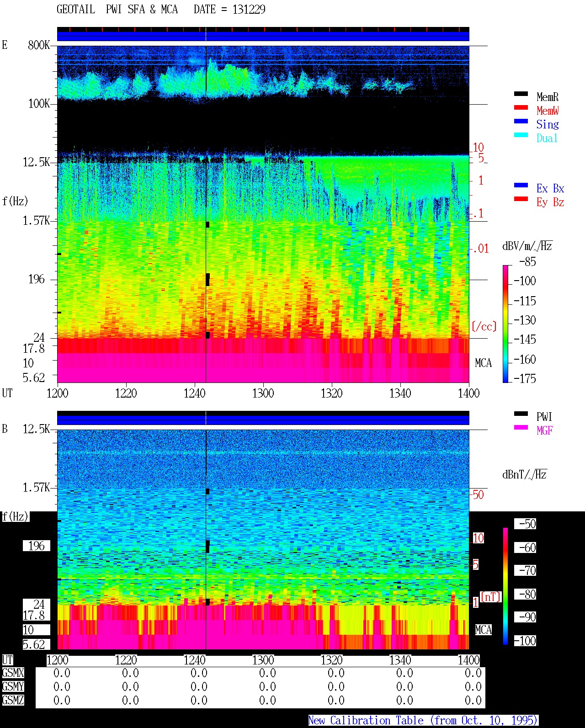Viewport: 585px width, 728px height.
Task: Click the red 50 field label in B panel
Action: [478, 494]
